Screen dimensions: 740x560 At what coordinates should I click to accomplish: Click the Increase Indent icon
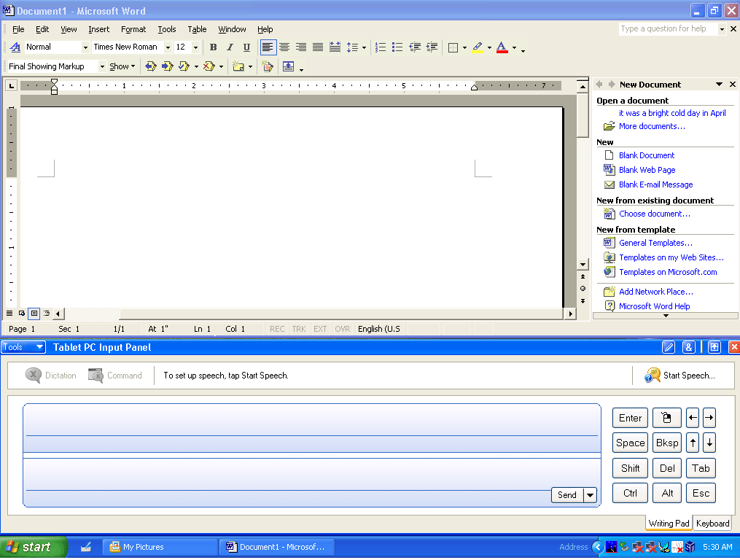pyautogui.click(x=432, y=47)
